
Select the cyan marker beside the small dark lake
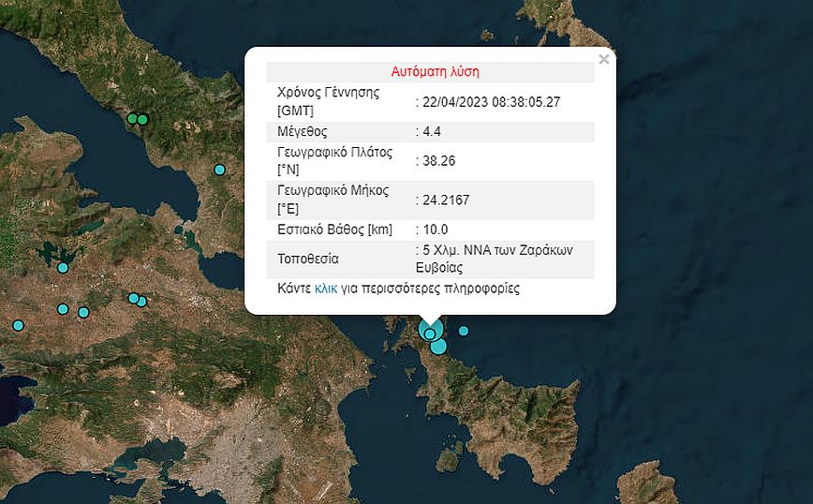coord(63,268)
